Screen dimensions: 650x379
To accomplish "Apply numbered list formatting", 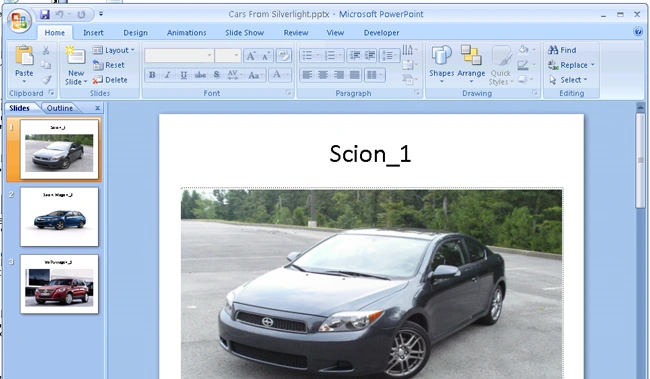I will tap(333, 55).
